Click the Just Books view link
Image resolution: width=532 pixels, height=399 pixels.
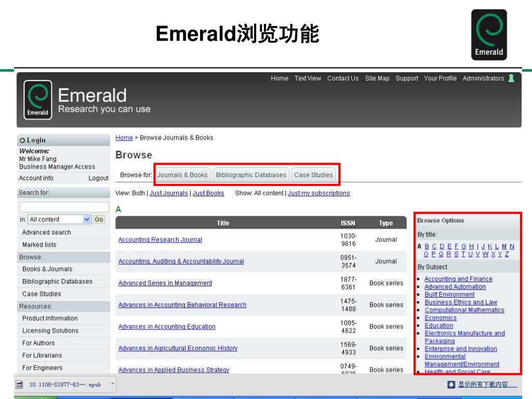pos(208,193)
